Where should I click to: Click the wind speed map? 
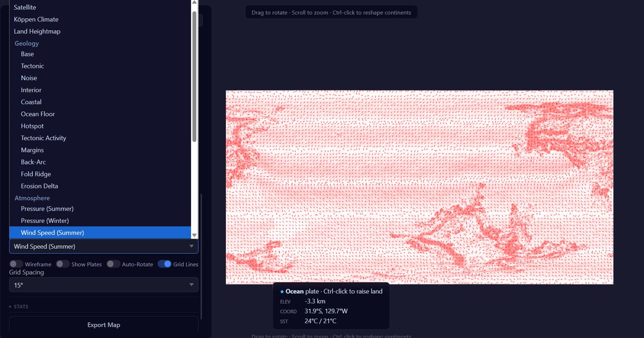(x=419, y=187)
